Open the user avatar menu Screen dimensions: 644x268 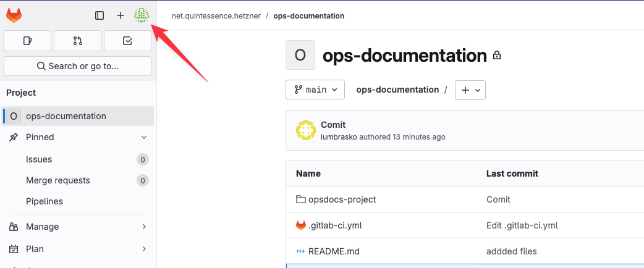point(142,15)
